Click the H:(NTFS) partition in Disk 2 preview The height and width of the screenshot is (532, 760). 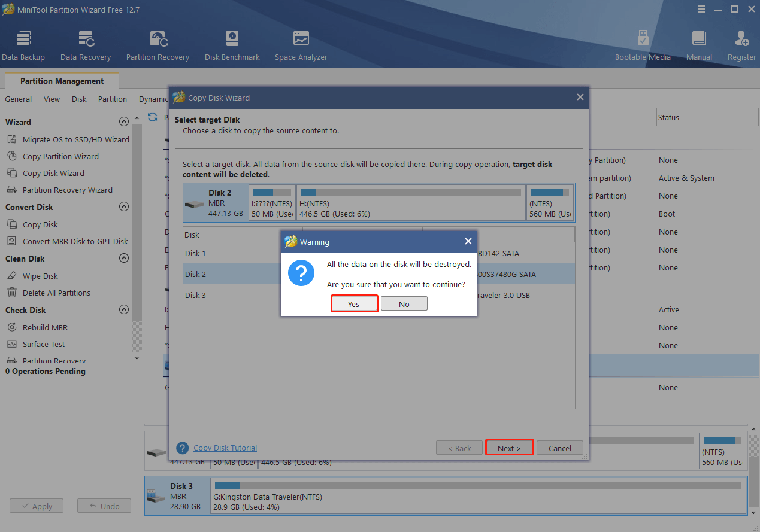click(x=411, y=203)
